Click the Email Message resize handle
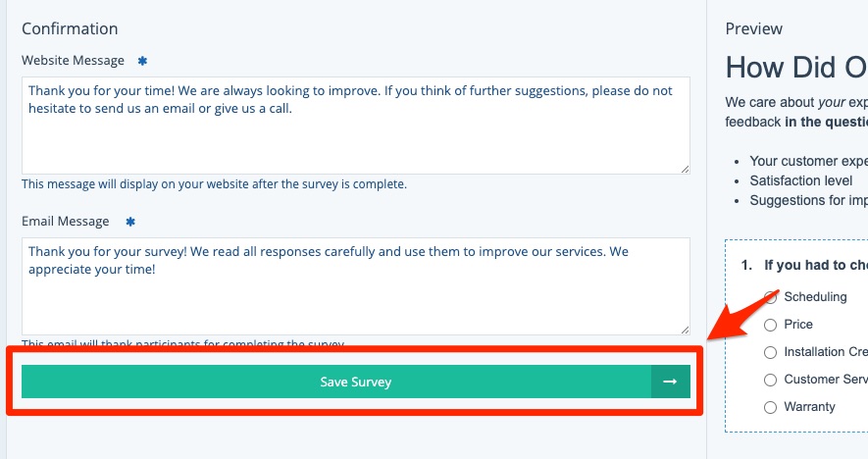This screenshot has height=459, width=868. [685, 330]
